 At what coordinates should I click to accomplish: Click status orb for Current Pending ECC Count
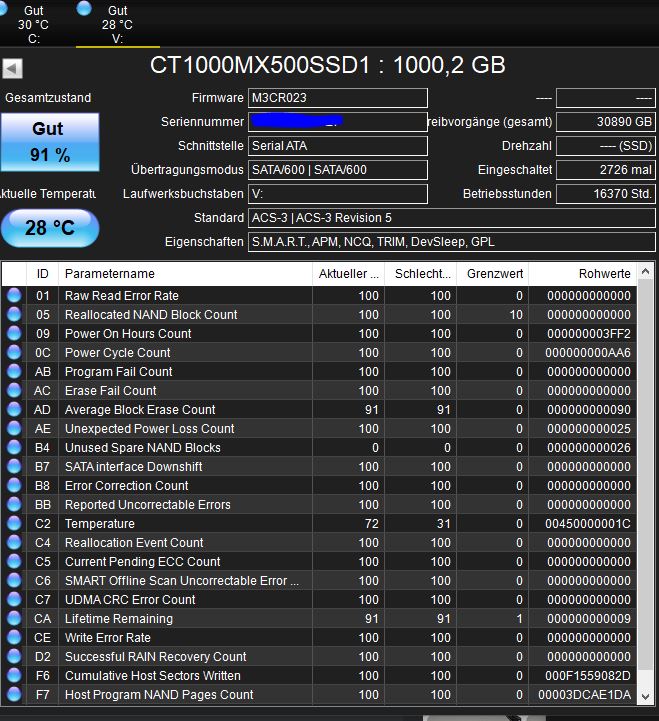point(14,561)
